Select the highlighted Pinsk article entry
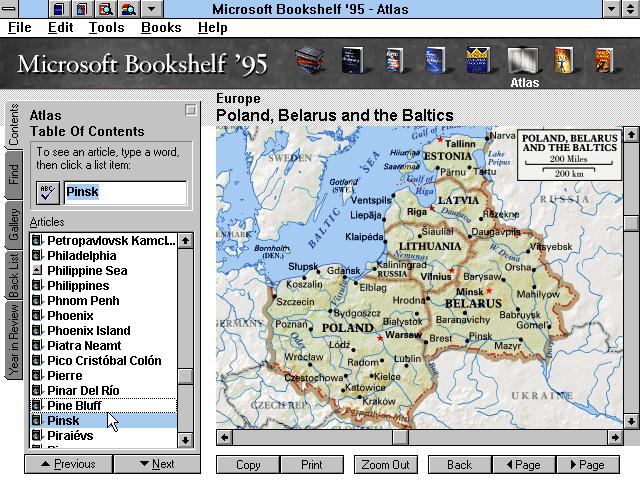This screenshot has width=640, height=480. [x=104, y=420]
